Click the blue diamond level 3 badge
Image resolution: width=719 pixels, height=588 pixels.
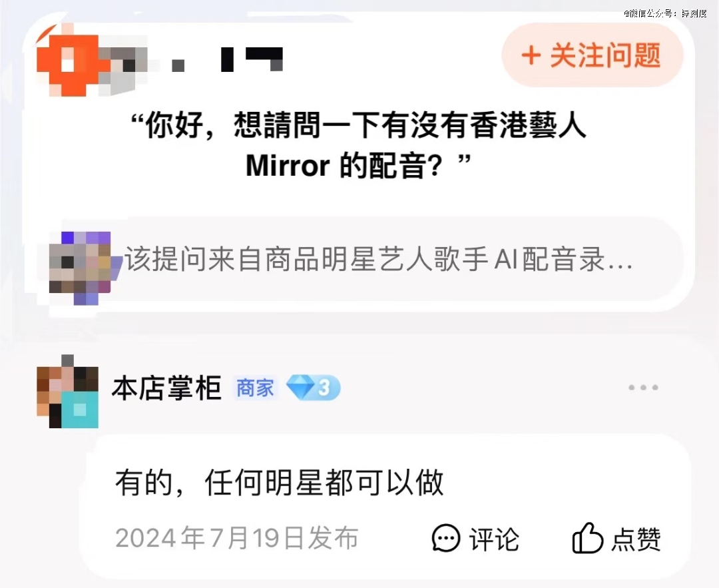pos(313,388)
